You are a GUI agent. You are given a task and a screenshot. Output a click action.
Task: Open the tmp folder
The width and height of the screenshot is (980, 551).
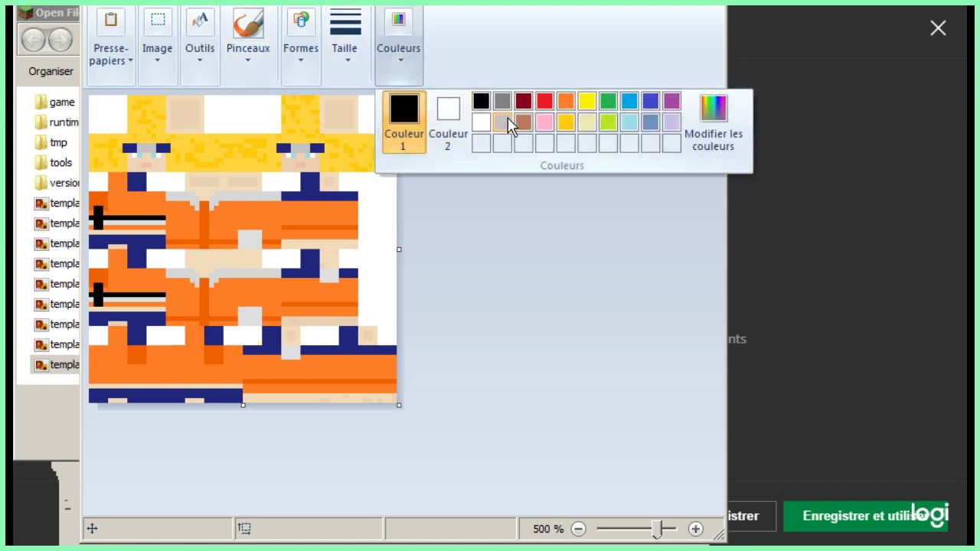51,142
